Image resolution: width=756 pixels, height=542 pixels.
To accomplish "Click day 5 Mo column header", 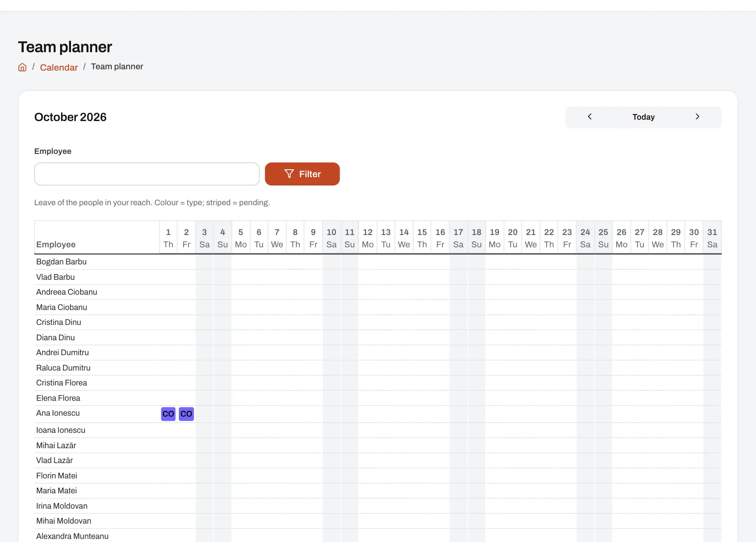I will click(x=241, y=238).
